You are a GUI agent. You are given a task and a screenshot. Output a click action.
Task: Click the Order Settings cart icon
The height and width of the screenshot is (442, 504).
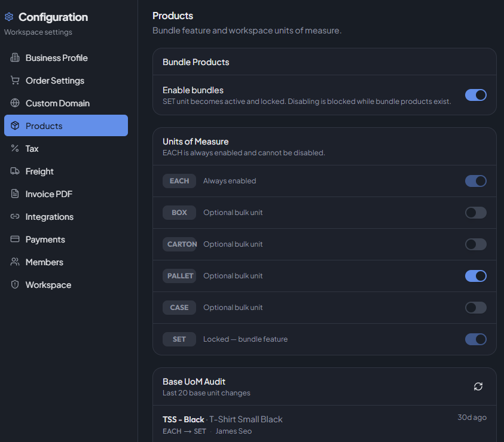point(15,80)
